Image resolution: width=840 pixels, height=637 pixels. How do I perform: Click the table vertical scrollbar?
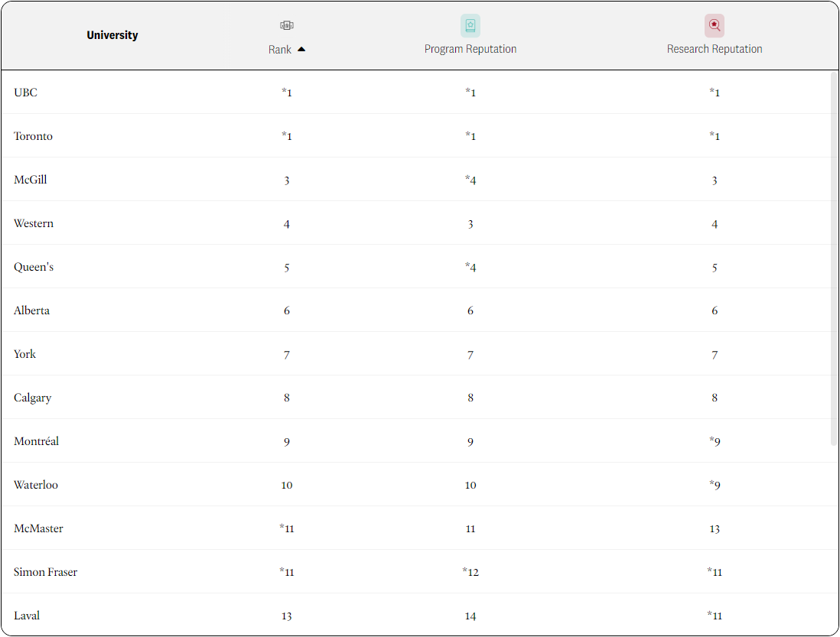pyautogui.click(x=834, y=259)
